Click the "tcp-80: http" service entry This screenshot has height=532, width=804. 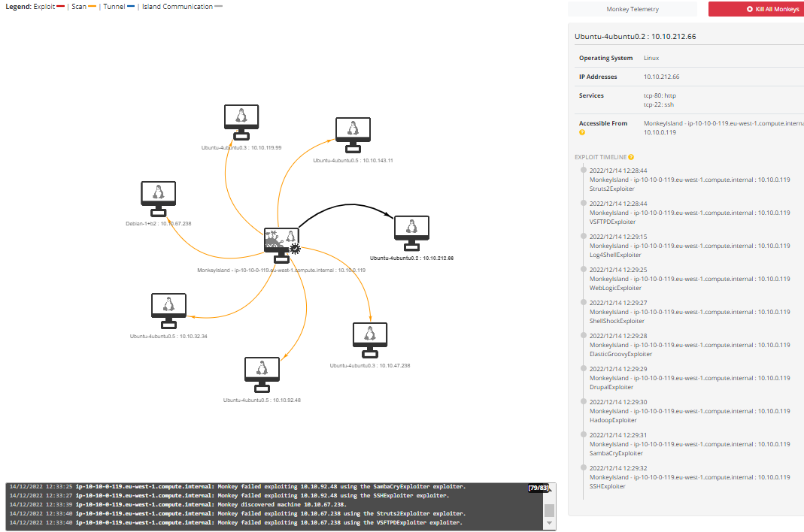660,95
